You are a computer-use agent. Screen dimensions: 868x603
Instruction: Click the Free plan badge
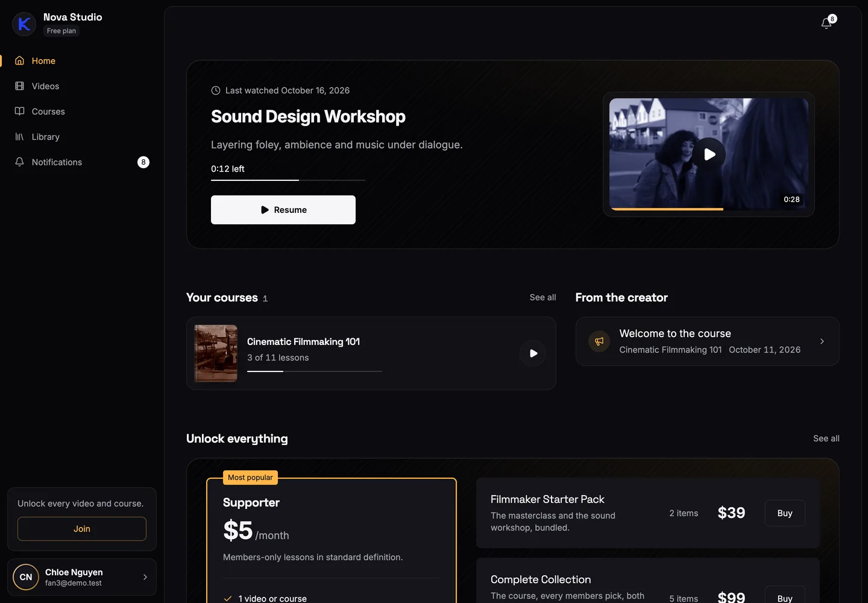pos(61,31)
